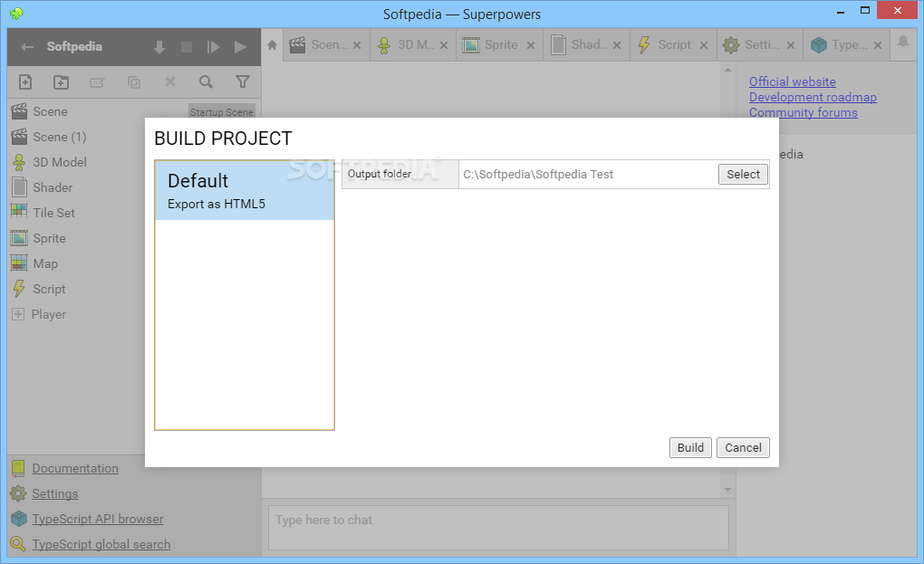Click the search magnifier icon in asset toolbar
Image resolution: width=924 pixels, height=564 pixels.
[206, 81]
